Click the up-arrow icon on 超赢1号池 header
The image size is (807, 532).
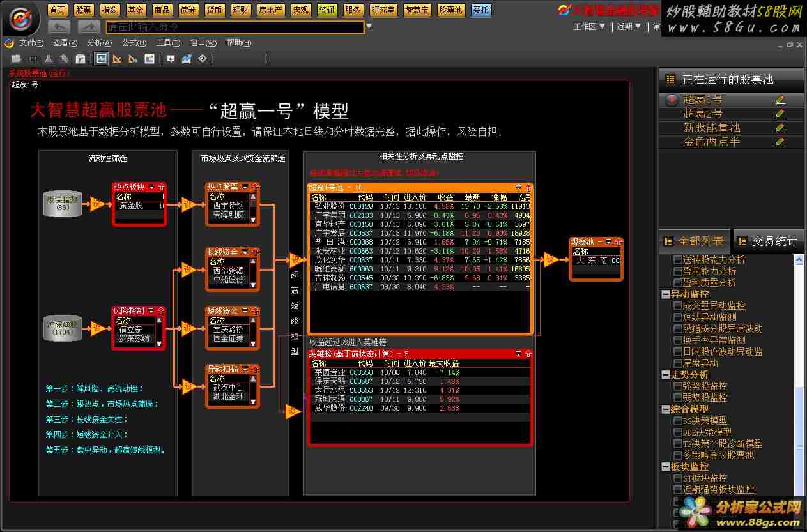click(528, 187)
